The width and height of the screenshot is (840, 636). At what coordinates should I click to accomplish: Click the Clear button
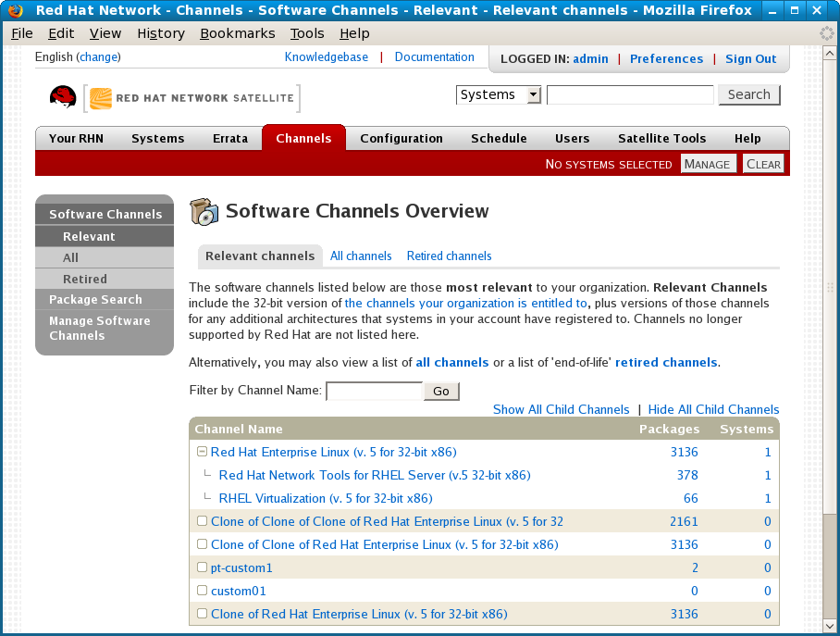[763, 164]
